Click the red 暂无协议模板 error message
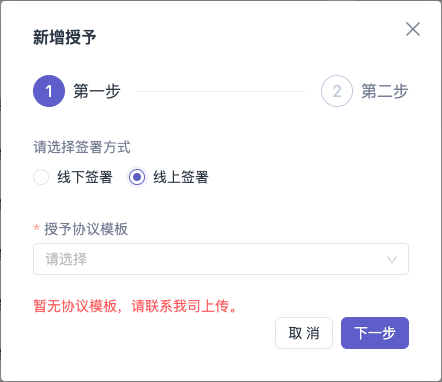The image size is (442, 382). point(135,306)
